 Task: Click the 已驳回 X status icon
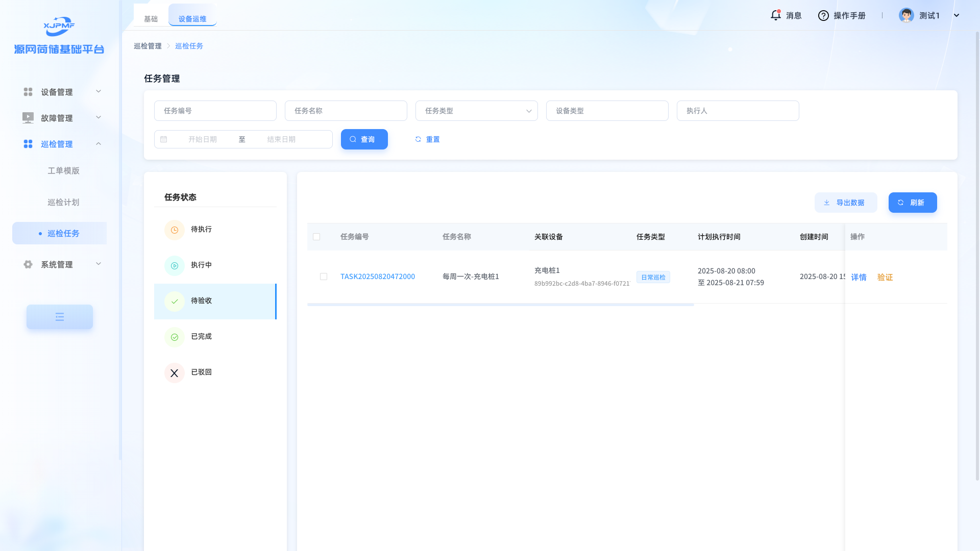pos(175,373)
